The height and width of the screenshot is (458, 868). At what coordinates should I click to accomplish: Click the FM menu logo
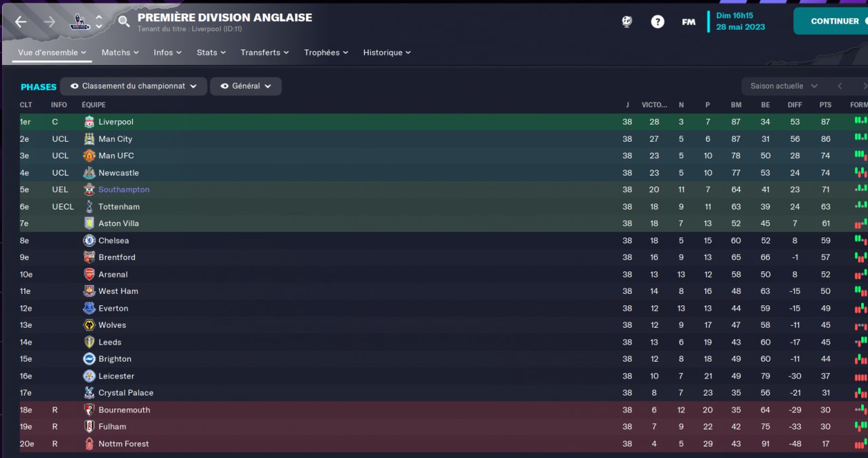[x=688, y=22]
